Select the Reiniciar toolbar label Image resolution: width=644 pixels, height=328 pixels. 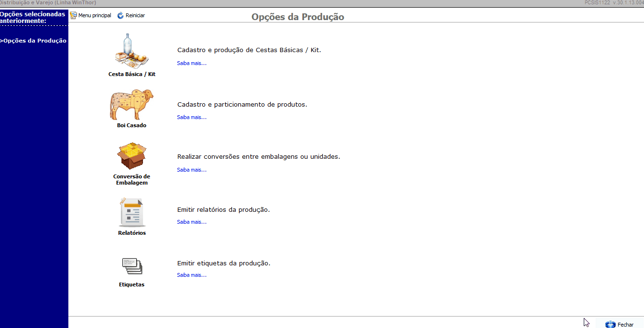[x=135, y=15]
